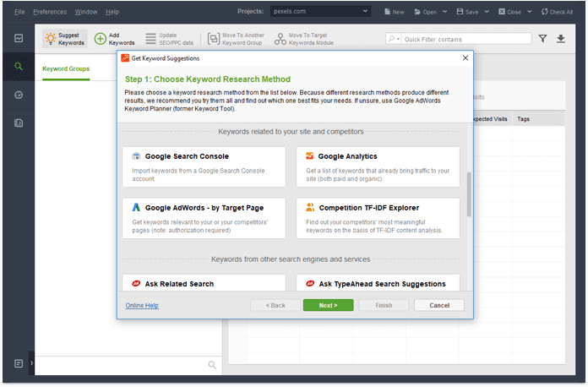Screen dimensions: 588x387
Task: Open the gauge icon in the left sidebar
Action: (19, 95)
